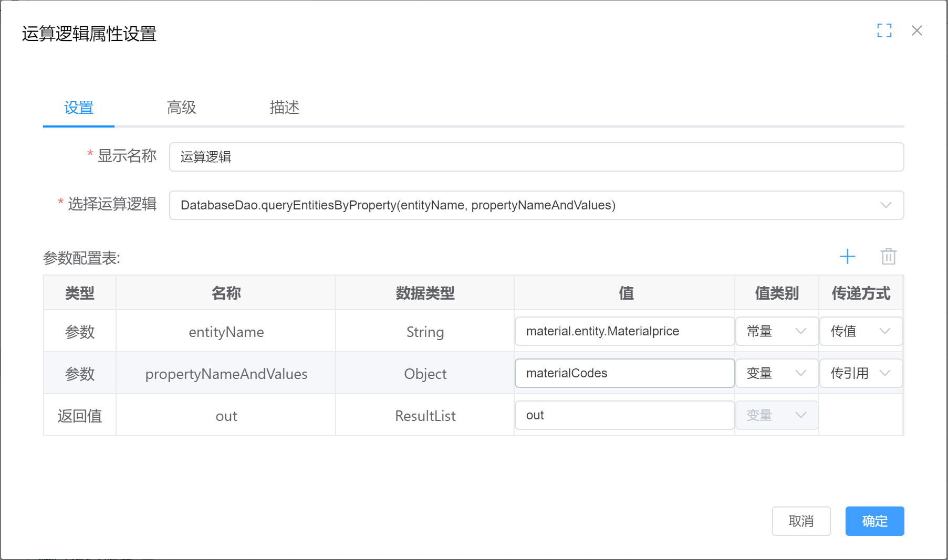Switch to the 高级 tab
Viewport: 948px width, 560px height.
click(x=181, y=108)
